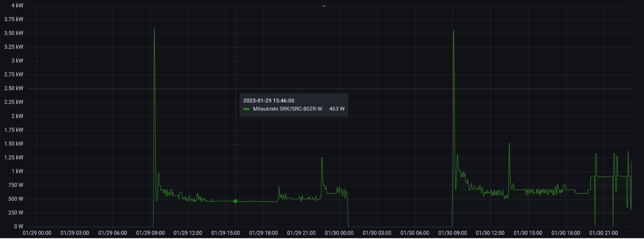Click the green series swatch in the tooltip
This screenshot has height=239, width=644.
[246, 109]
